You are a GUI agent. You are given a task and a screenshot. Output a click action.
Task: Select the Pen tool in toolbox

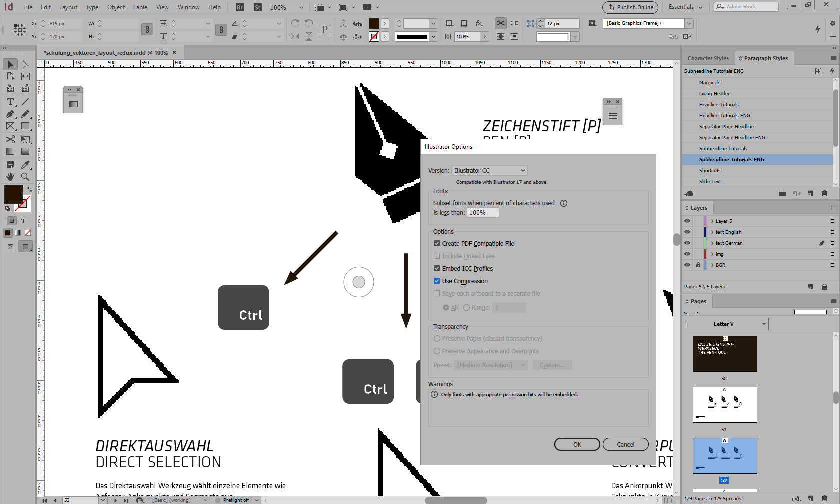click(x=10, y=114)
